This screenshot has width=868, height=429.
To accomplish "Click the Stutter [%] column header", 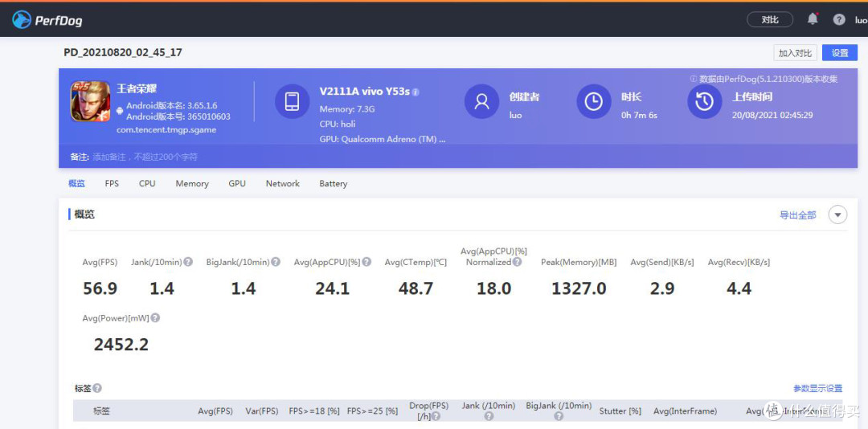I will (x=620, y=411).
